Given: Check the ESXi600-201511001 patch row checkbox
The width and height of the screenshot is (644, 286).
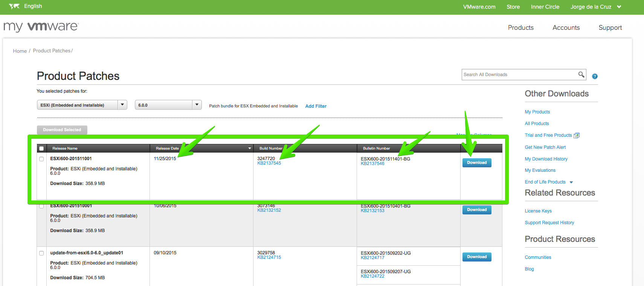Looking at the screenshot, I should pyautogui.click(x=41, y=159).
